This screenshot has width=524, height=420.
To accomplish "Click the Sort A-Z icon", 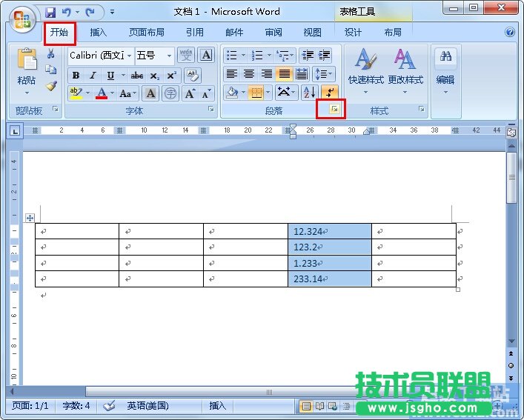I will point(309,93).
